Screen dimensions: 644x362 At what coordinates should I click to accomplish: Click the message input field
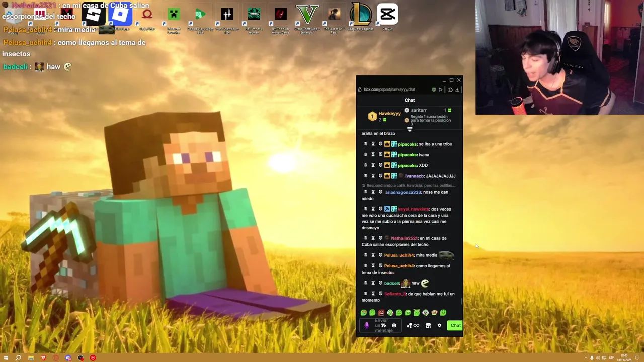click(x=381, y=325)
